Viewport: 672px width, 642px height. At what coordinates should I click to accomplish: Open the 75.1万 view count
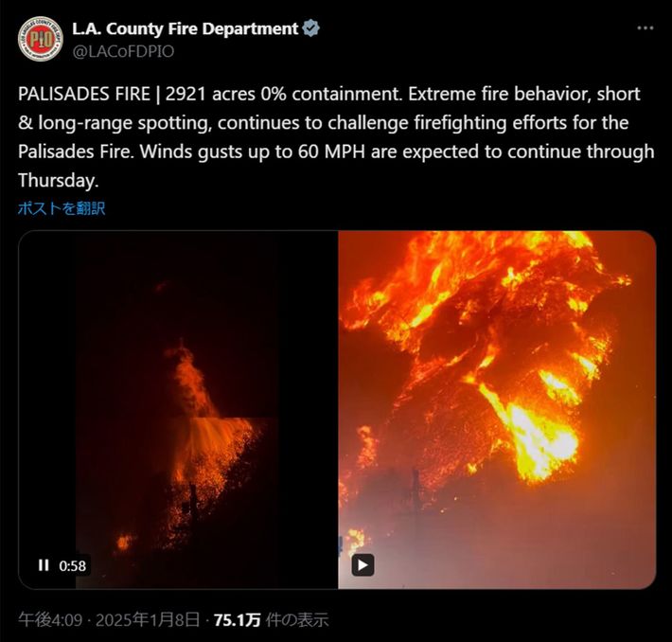pyautogui.click(x=237, y=619)
